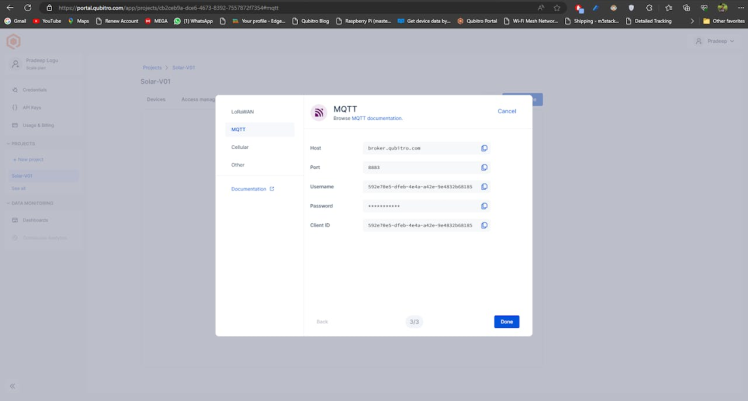Image resolution: width=748 pixels, height=401 pixels.
Task: Open the Maps bookmark
Action: 78,21
